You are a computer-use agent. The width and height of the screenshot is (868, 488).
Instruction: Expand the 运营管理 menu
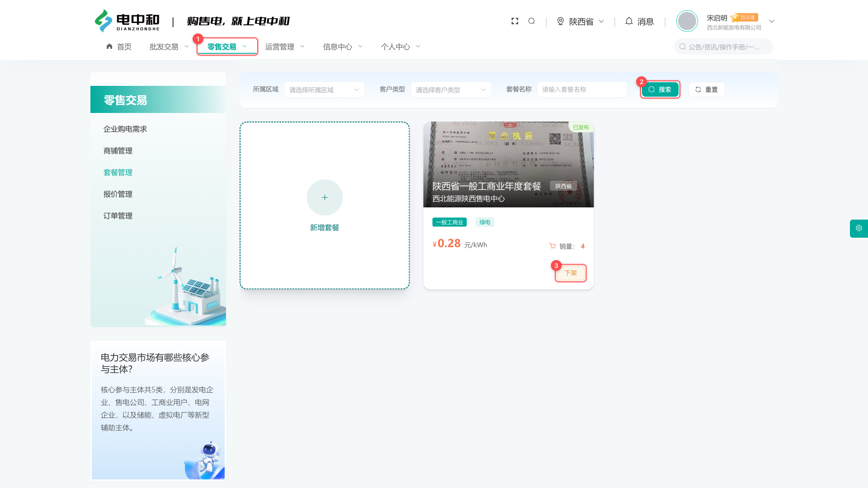click(285, 47)
